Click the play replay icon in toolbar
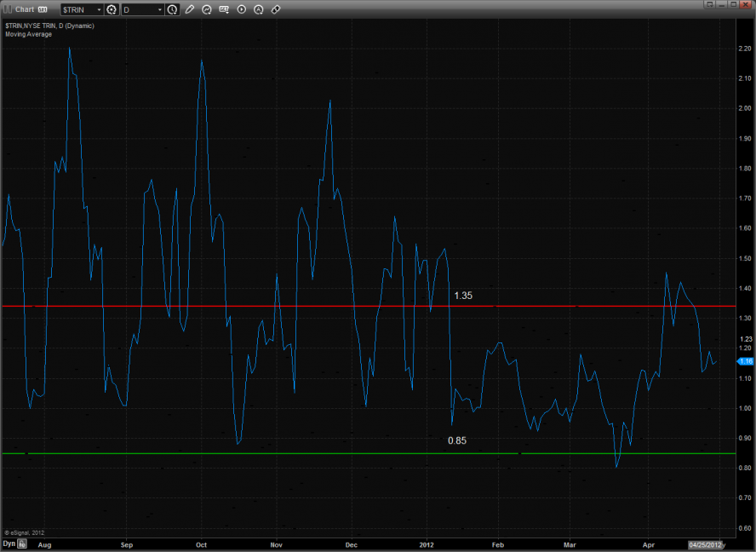This screenshot has height=552, width=756. point(242,9)
